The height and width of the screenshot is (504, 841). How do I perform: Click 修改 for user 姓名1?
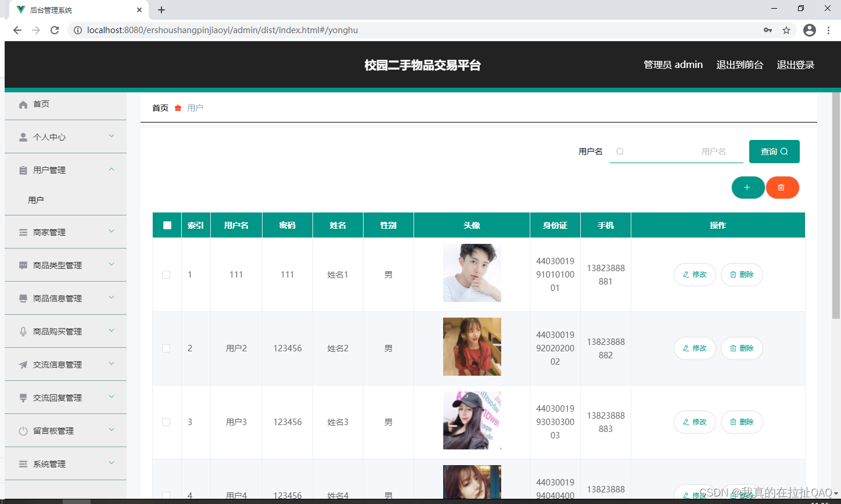click(x=695, y=275)
